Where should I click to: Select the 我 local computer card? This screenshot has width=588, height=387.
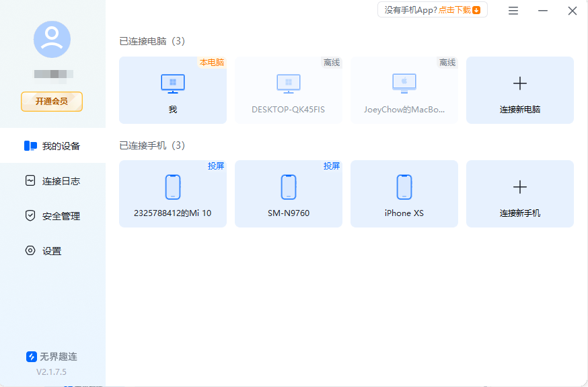(173, 90)
